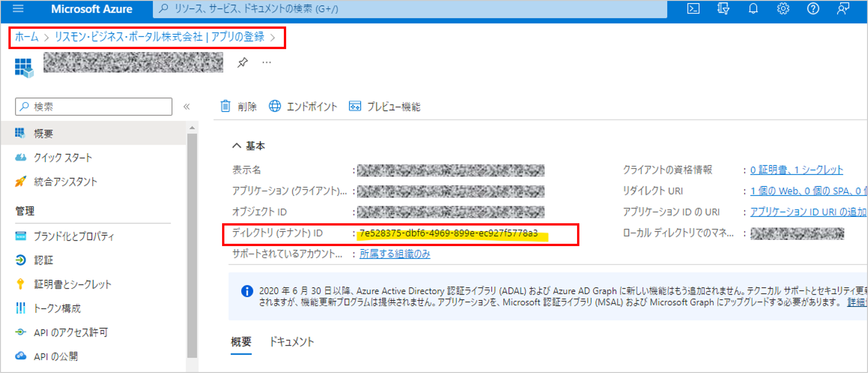This screenshot has width=868, height=373.
Task: Click the 証明書とシークレット key icon
Action: pyautogui.click(x=20, y=284)
